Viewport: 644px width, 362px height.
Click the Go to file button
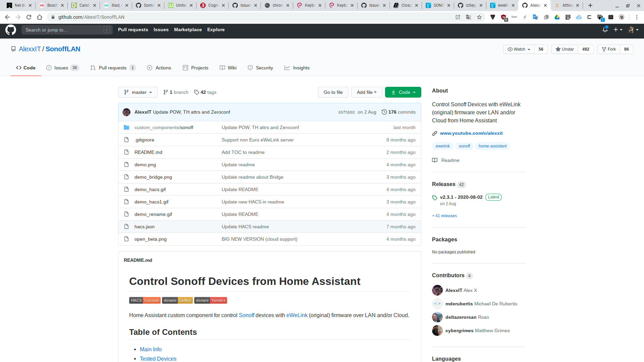pyautogui.click(x=333, y=92)
